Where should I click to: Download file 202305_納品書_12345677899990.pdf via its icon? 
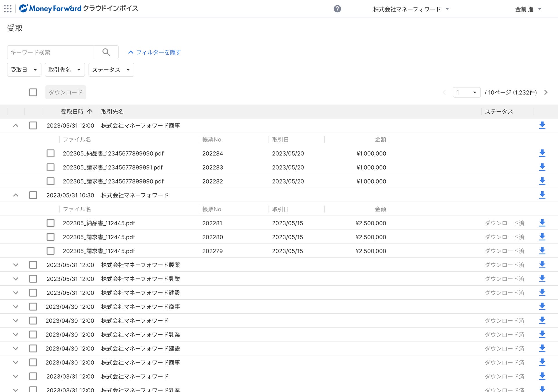pyautogui.click(x=542, y=153)
